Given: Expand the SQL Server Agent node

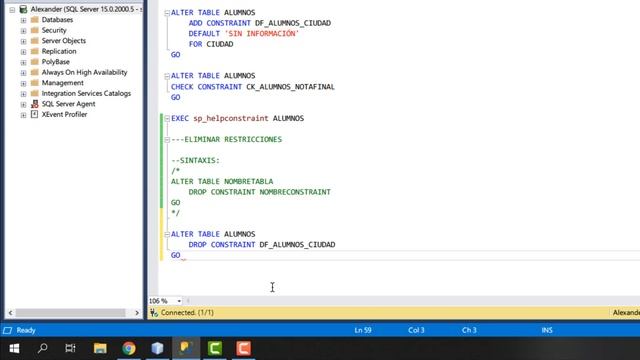Looking at the screenshot, I should (x=24, y=104).
